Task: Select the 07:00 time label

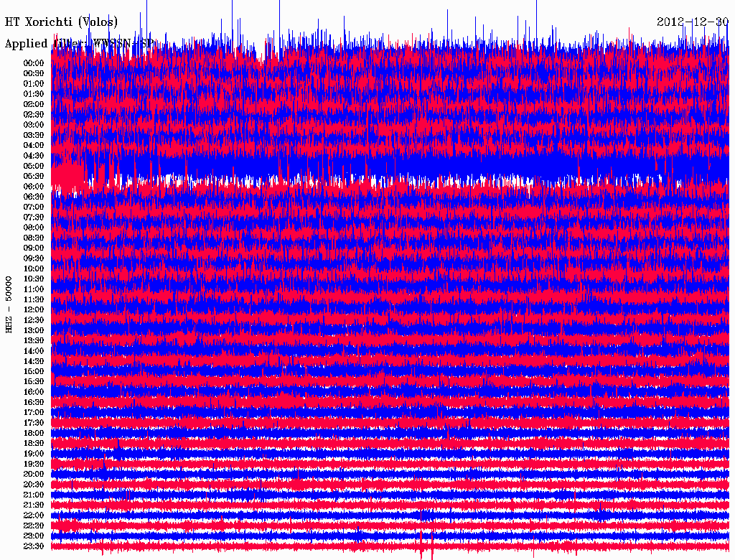Action: pos(34,207)
